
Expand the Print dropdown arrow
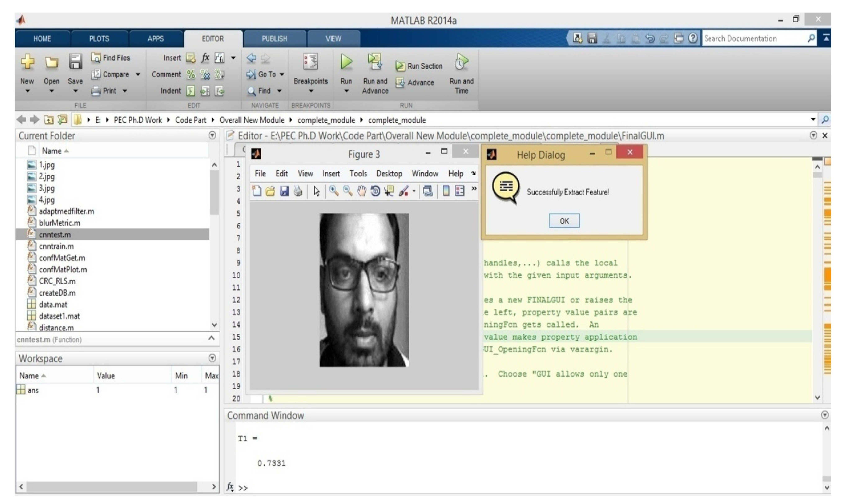coord(125,91)
